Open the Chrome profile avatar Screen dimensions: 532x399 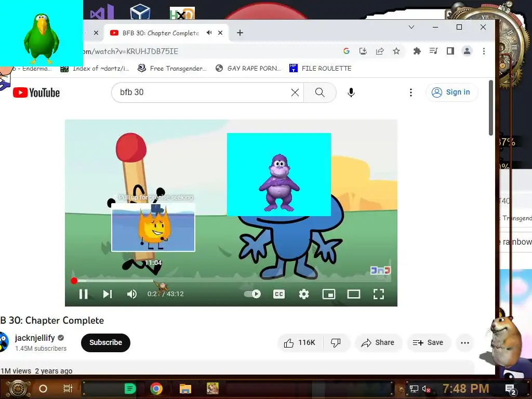[467, 51]
